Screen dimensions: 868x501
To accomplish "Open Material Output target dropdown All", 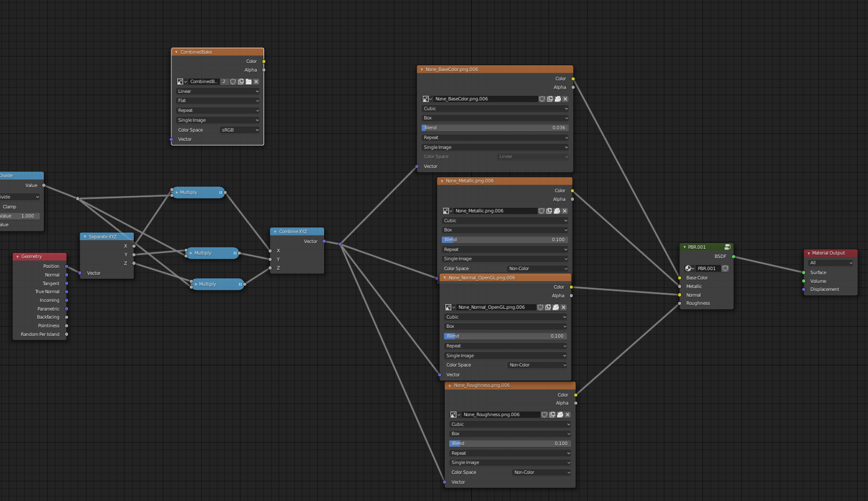I will click(831, 263).
